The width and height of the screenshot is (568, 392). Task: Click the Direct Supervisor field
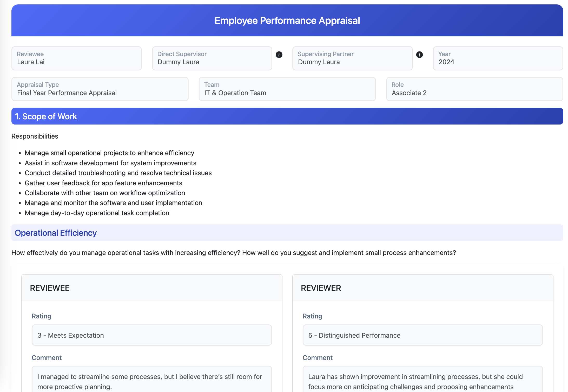tap(212, 58)
